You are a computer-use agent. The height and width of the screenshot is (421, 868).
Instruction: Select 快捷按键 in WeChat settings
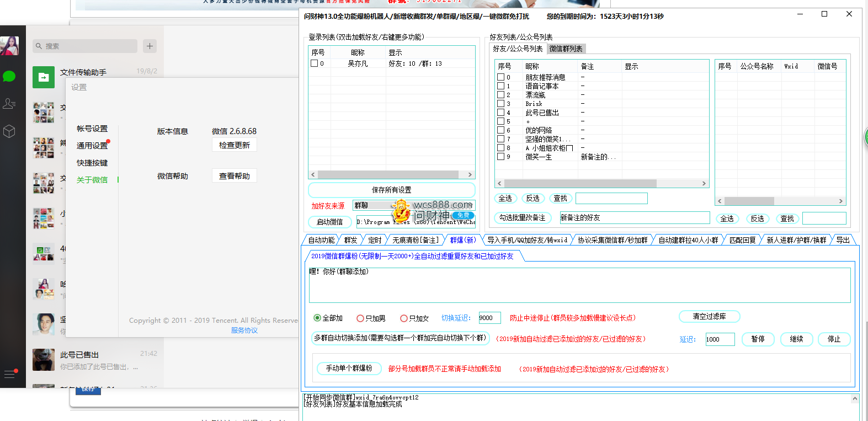tap(92, 163)
